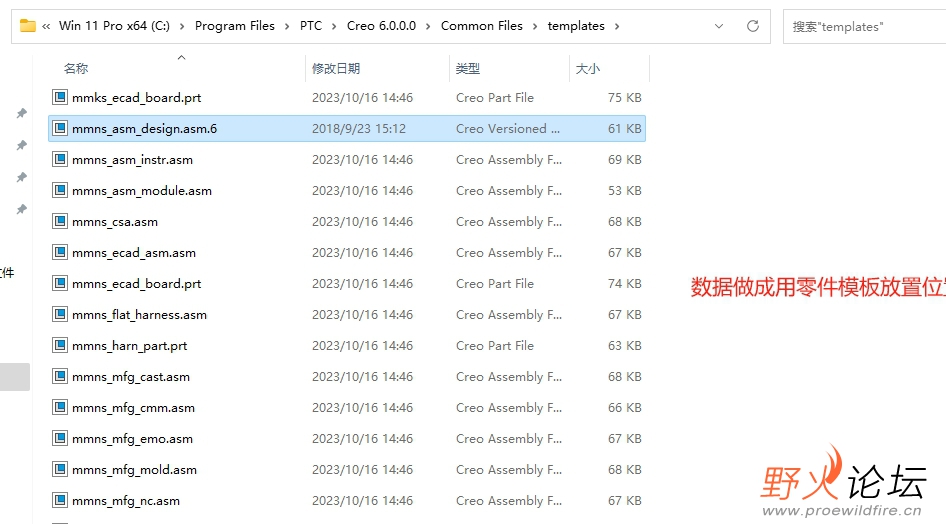The height and width of the screenshot is (527, 946).
Task: Expand chevron after Common Files breadcrumb
Action: [x=535, y=27]
